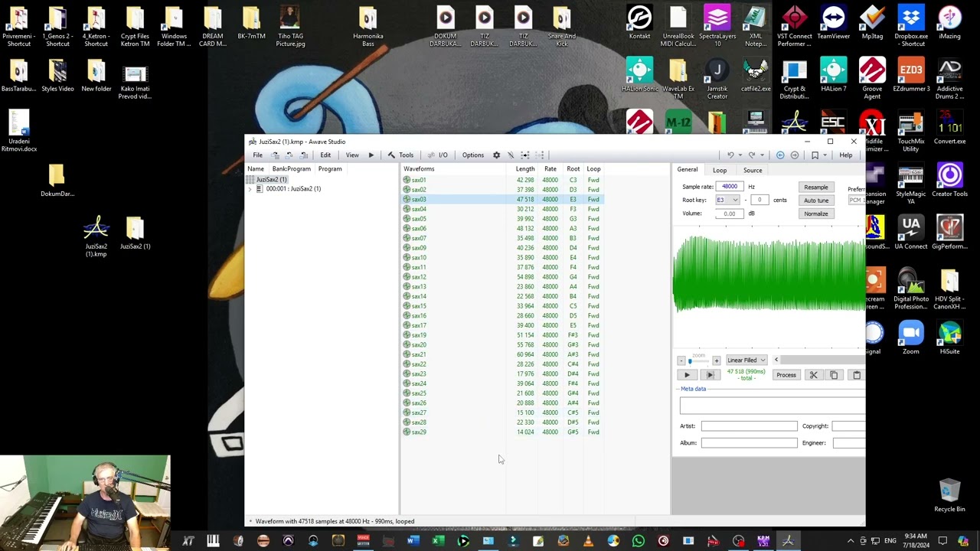Switch to the Loop tab
The width and height of the screenshot is (980, 551).
pyautogui.click(x=720, y=170)
